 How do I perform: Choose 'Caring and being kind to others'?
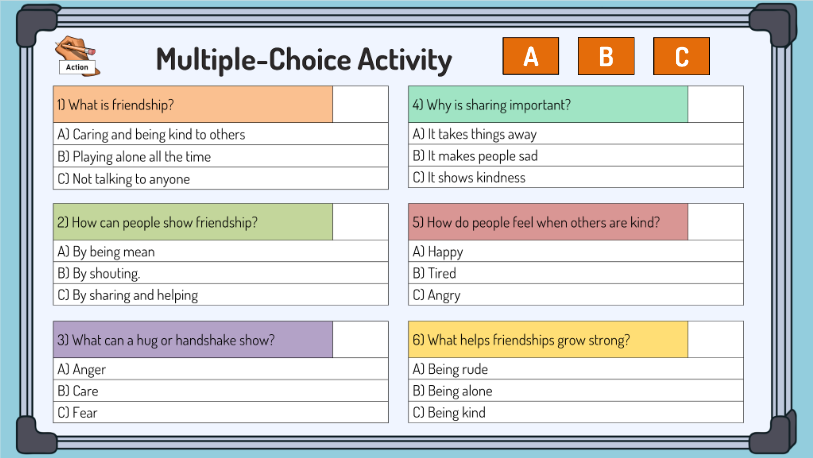pyautogui.click(x=221, y=134)
